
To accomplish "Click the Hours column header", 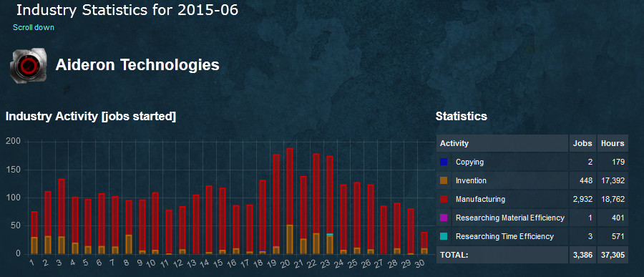I will [613, 143].
